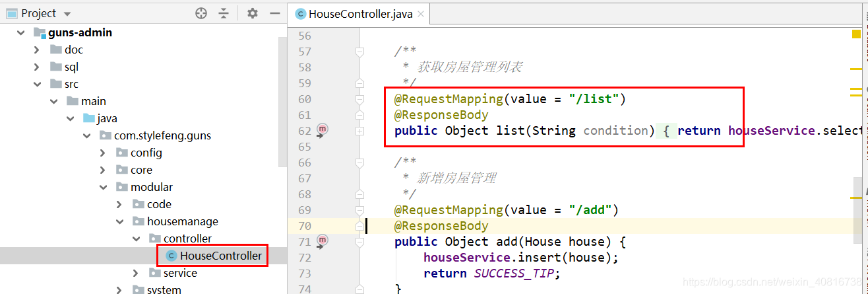Collapse the modular package
This screenshot has height=294, width=868.
[103, 187]
